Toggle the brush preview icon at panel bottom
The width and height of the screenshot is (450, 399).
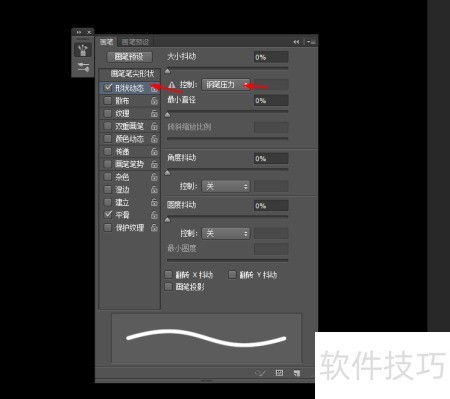260,373
